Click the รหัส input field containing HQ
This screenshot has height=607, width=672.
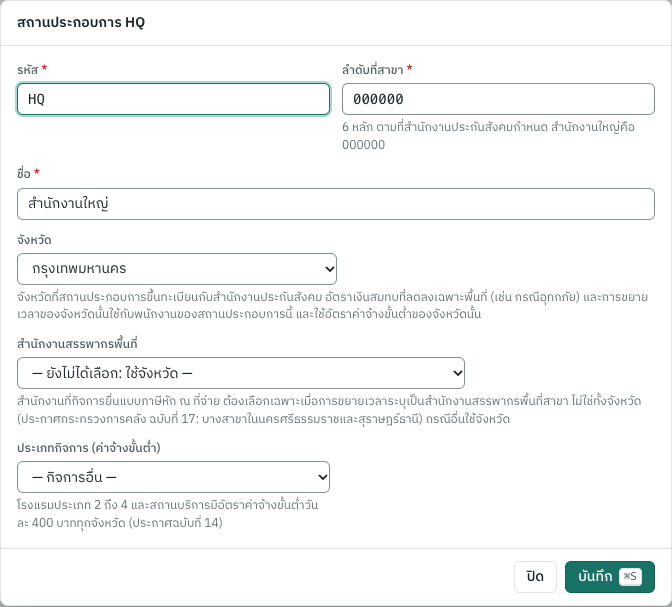click(x=173, y=99)
